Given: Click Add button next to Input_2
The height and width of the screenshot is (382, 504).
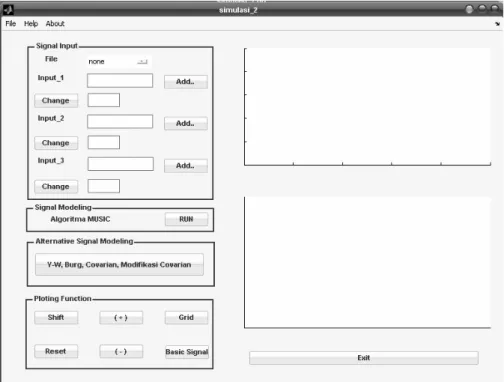Looking at the screenshot, I should 186,123.
